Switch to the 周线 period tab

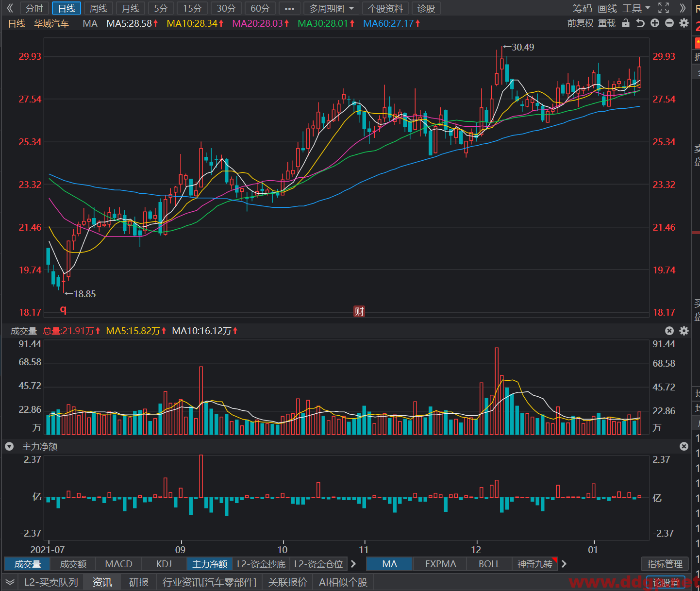[x=99, y=8]
